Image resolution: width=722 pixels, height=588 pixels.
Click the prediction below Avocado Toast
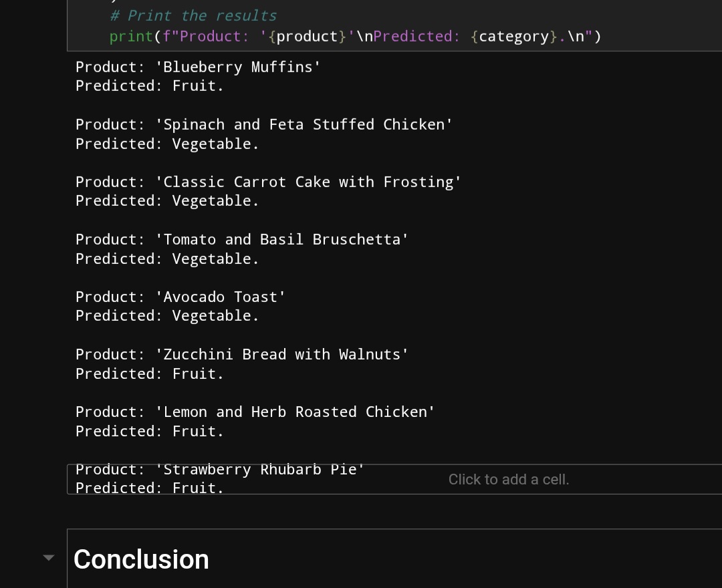(166, 315)
